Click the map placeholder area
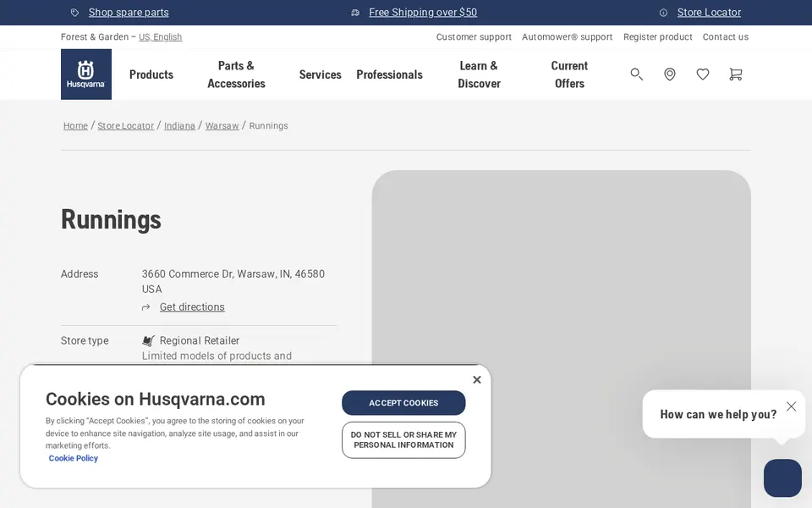812x508 pixels. click(562, 339)
